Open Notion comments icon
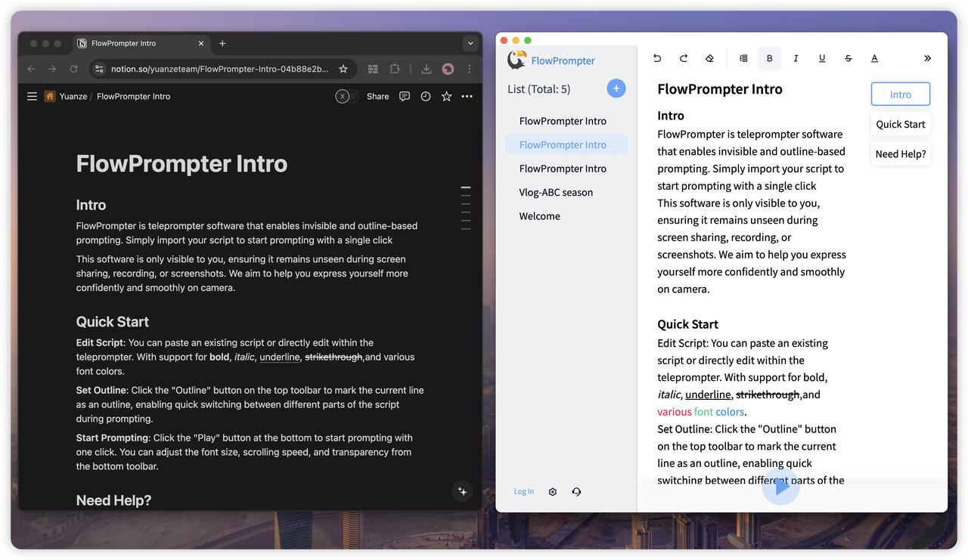 [405, 96]
